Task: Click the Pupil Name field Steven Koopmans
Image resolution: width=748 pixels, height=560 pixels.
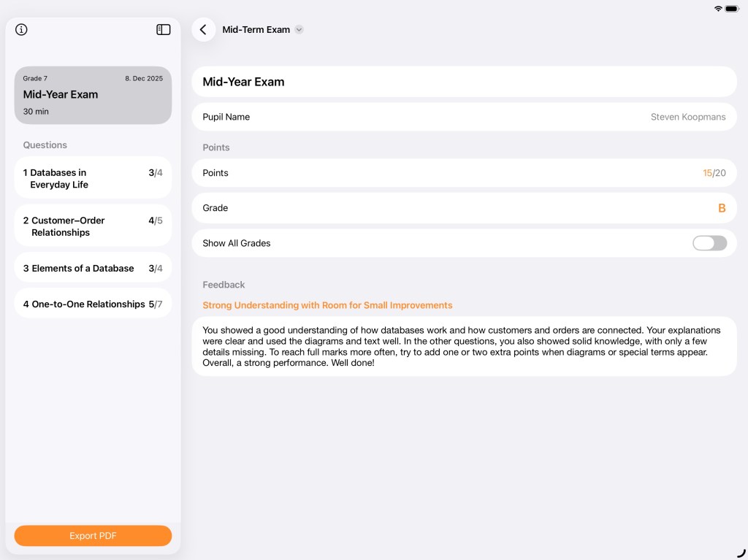Action: 464,117
